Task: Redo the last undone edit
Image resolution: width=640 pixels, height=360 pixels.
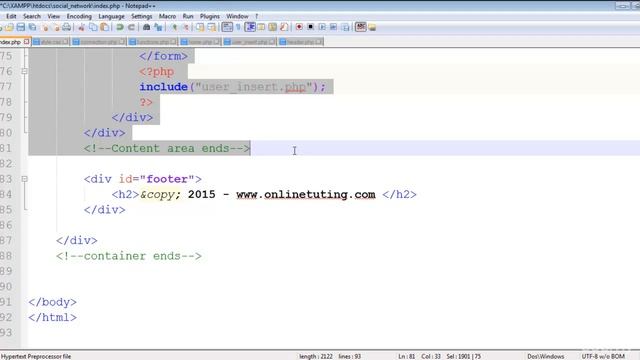Action: pyautogui.click(x=131, y=27)
